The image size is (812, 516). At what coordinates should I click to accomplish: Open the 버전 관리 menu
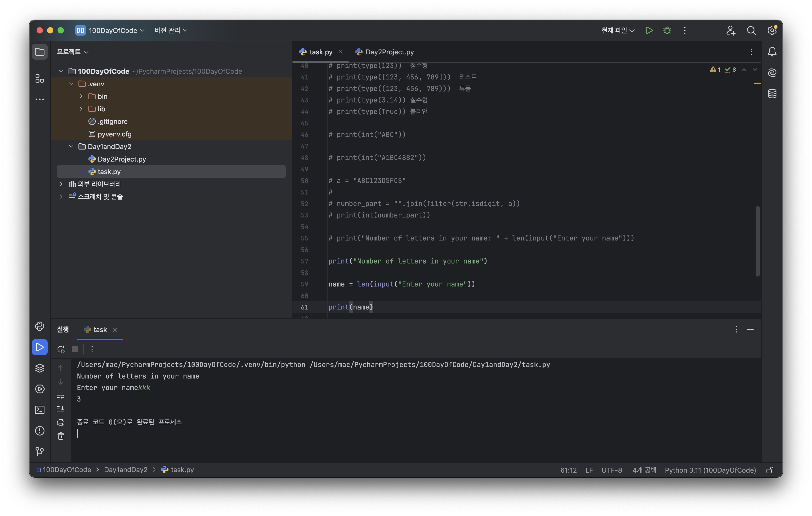click(x=171, y=30)
